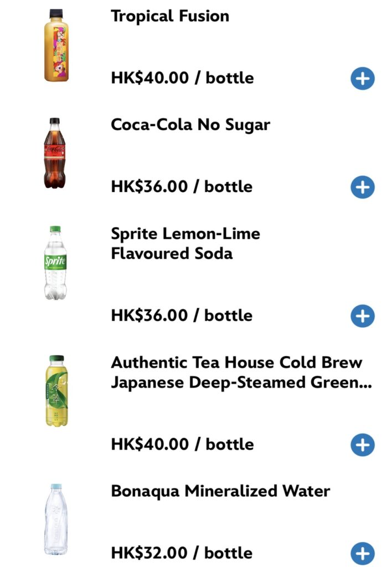The image size is (392, 567).
Task: Tap the HK$36.00 price under Sprite
Action: click(182, 316)
